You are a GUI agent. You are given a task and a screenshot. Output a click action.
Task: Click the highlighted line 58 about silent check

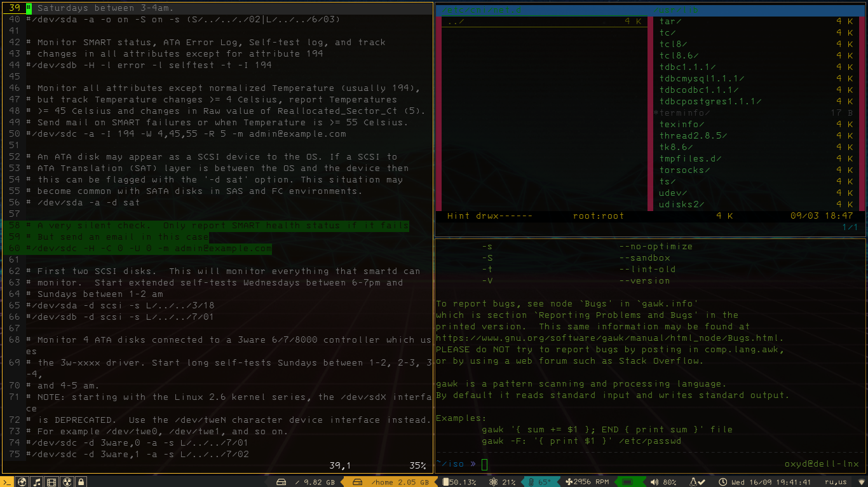[217, 225]
